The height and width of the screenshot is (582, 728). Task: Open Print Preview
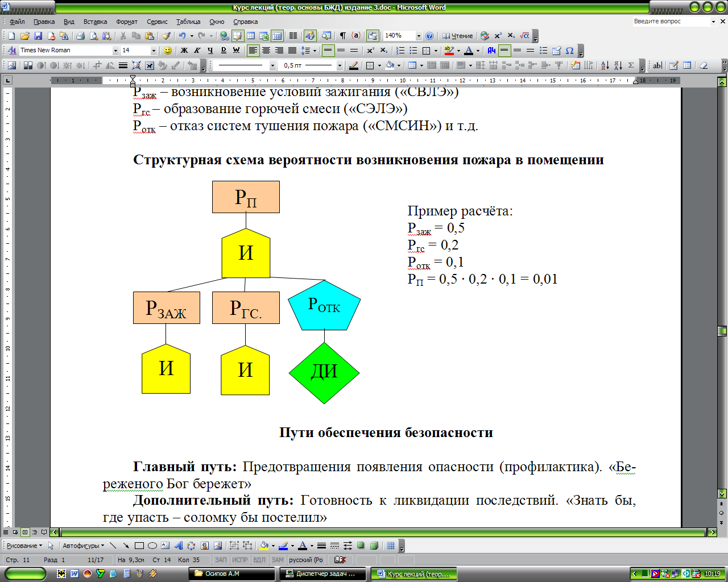[x=93, y=36]
